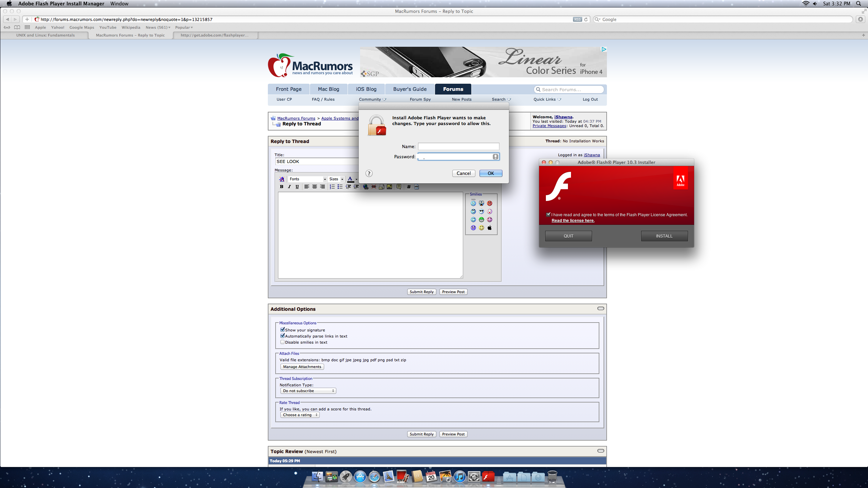Insert the green big-grin smilie
868x488 pixels.
point(481,220)
